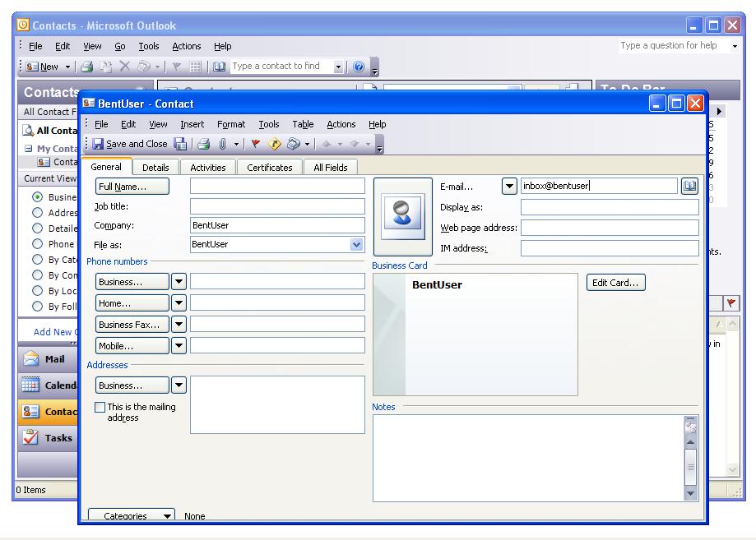Switch to the All Fields tab
The image size is (756, 540).
pyautogui.click(x=330, y=167)
